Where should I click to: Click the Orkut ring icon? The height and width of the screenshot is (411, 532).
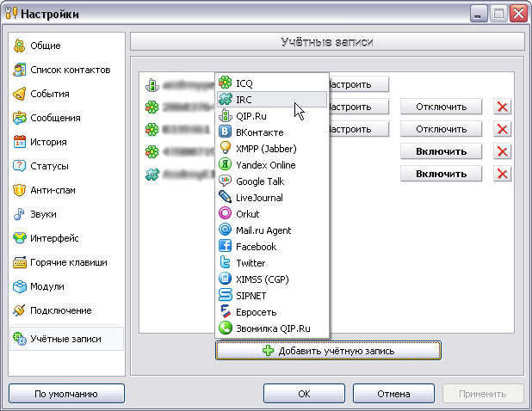point(225,213)
